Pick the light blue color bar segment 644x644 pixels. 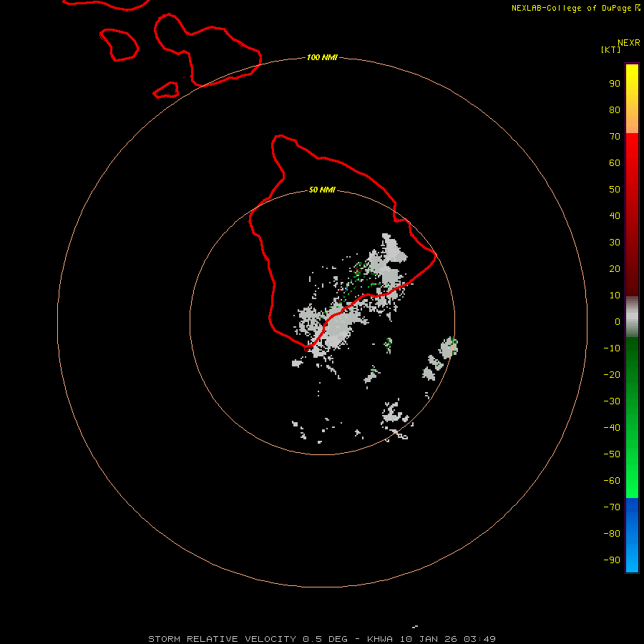click(x=632, y=535)
